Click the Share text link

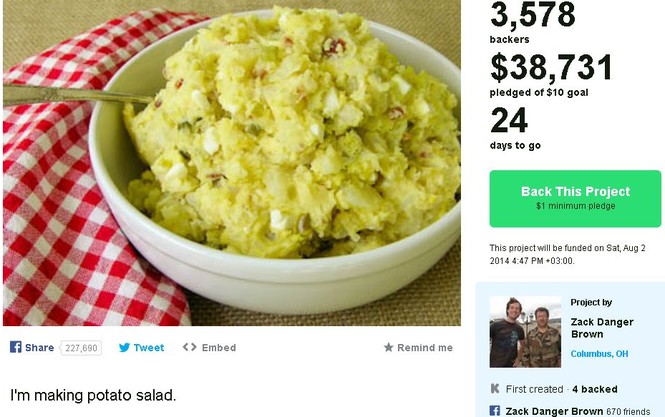(x=39, y=347)
